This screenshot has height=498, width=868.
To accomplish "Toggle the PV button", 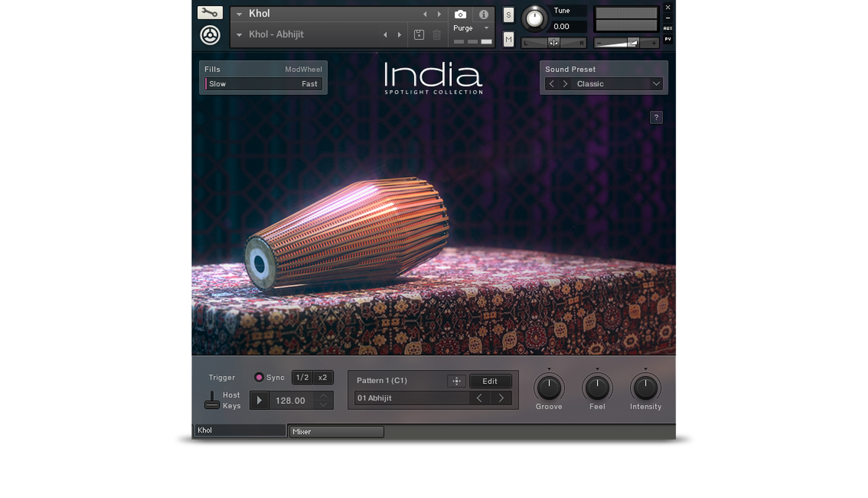I will [668, 39].
